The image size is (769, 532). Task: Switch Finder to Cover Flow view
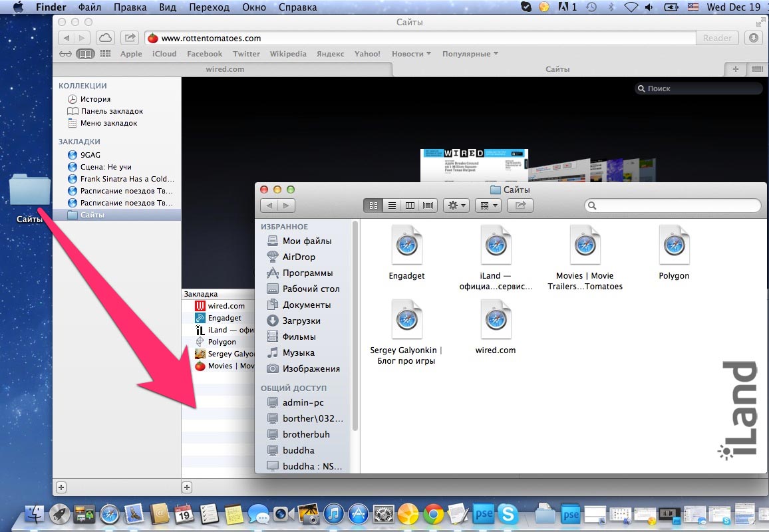(x=428, y=205)
